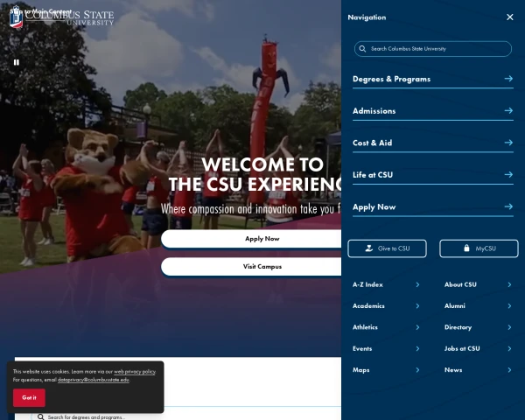Viewport: 525px width, 420px height.
Task: Open the Maps link
Action: (360, 370)
